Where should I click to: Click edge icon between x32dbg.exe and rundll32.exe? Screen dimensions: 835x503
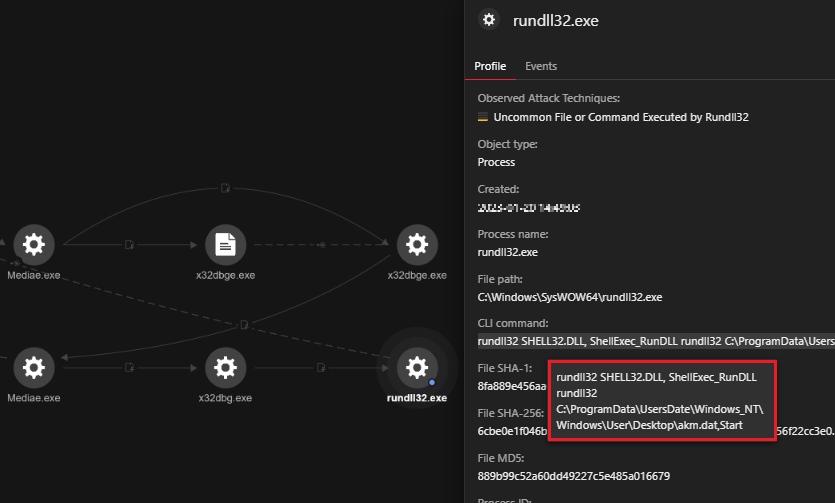(321, 367)
